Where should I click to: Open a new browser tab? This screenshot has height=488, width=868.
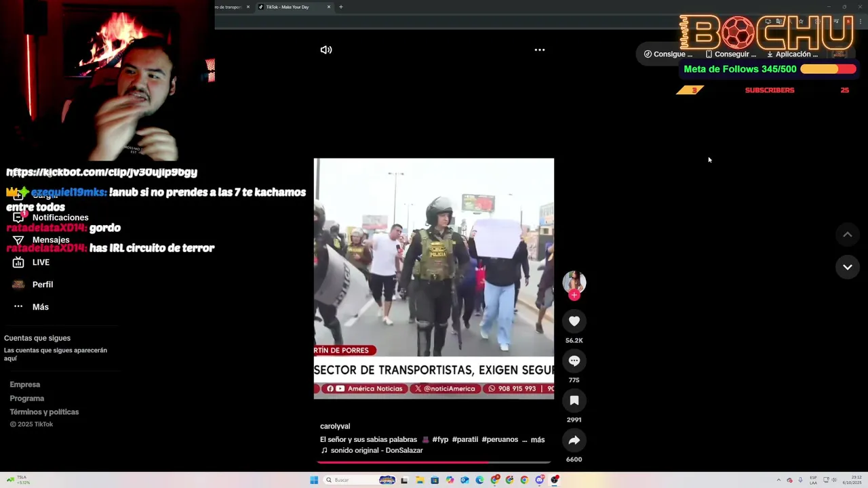pyautogui.click(x=341, y=7)
